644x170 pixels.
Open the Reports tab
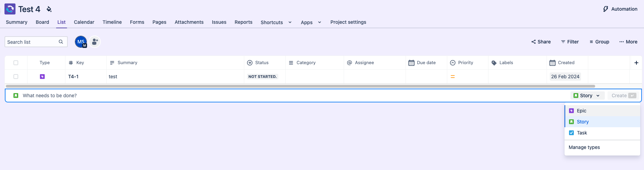pyautogui.click(x=244, y=22)
